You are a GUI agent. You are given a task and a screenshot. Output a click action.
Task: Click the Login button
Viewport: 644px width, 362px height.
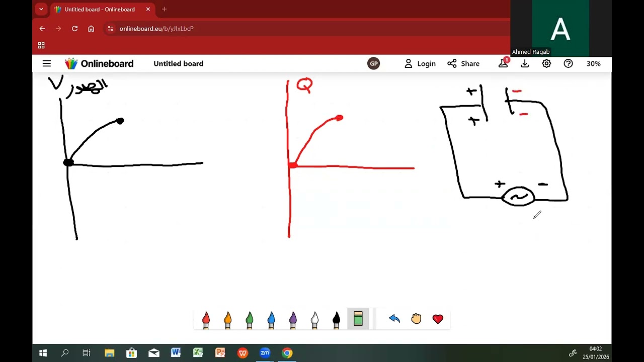click(420, 63)
